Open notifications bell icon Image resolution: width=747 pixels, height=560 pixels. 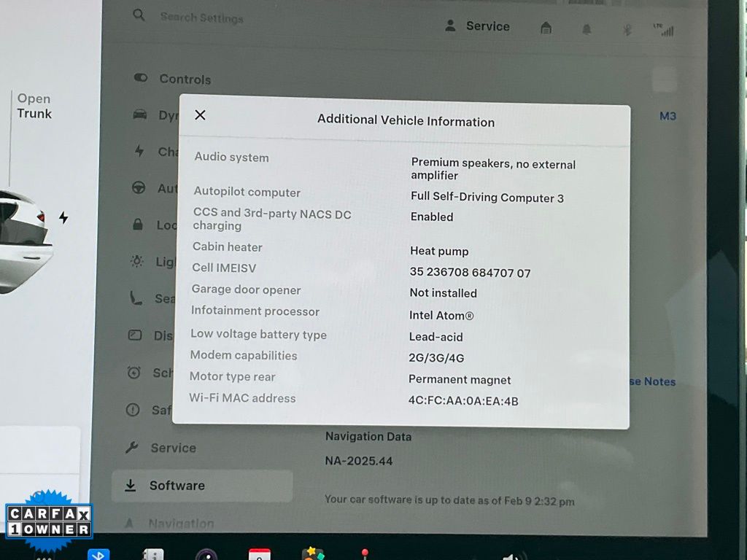(x=587, y=29)
